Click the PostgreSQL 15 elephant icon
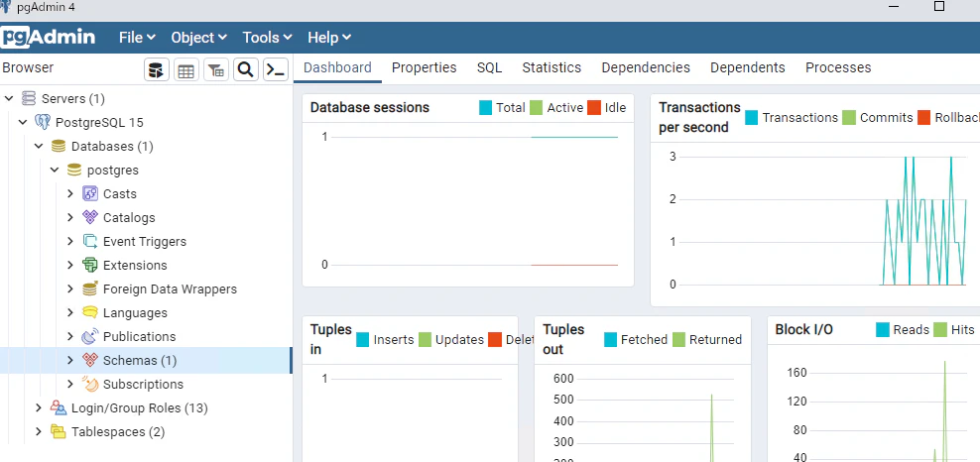The height and width of the screenshot is (462, 980). [x=43, y=122]
